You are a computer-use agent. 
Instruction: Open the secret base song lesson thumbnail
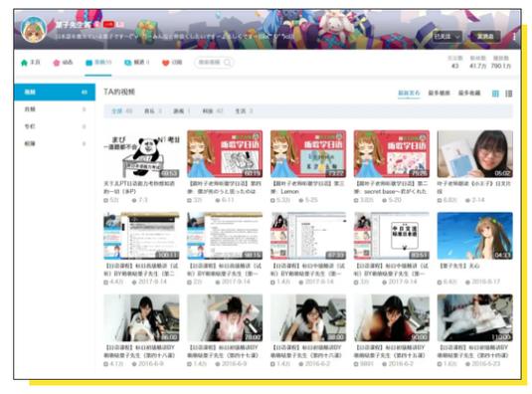coord(392,154)
